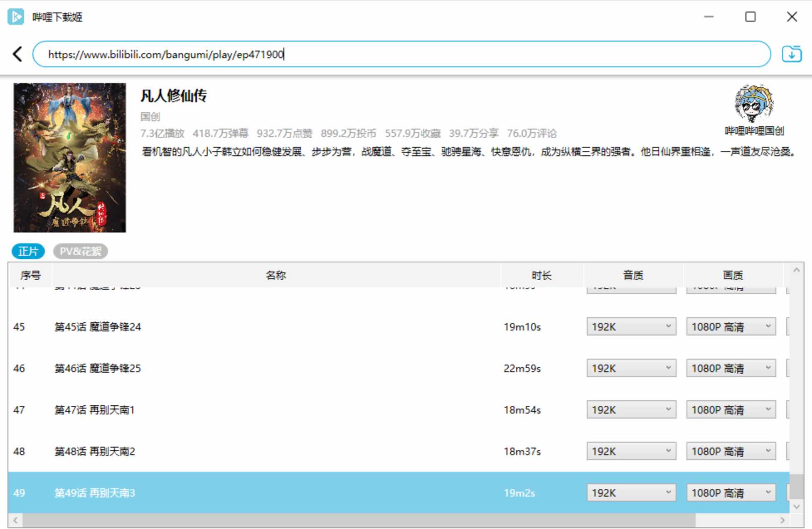Open audio quality dropdown for episode 46

[x=631, y=368]
